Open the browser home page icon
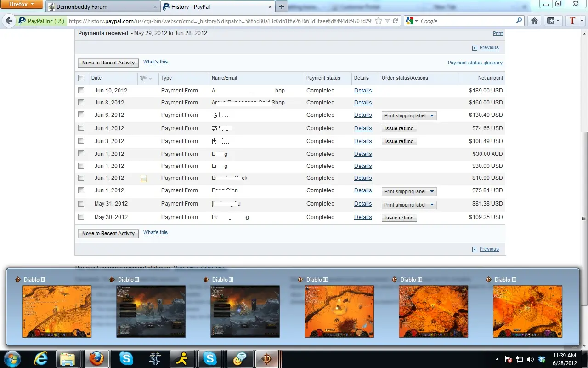The height and width of the screenshot is (368, 588). tap(534, 21)
